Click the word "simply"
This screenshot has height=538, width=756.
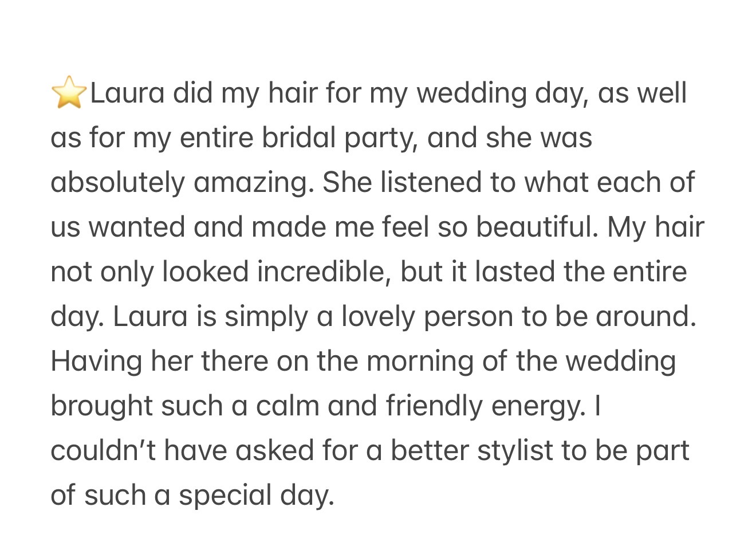[x=266, y=316]
